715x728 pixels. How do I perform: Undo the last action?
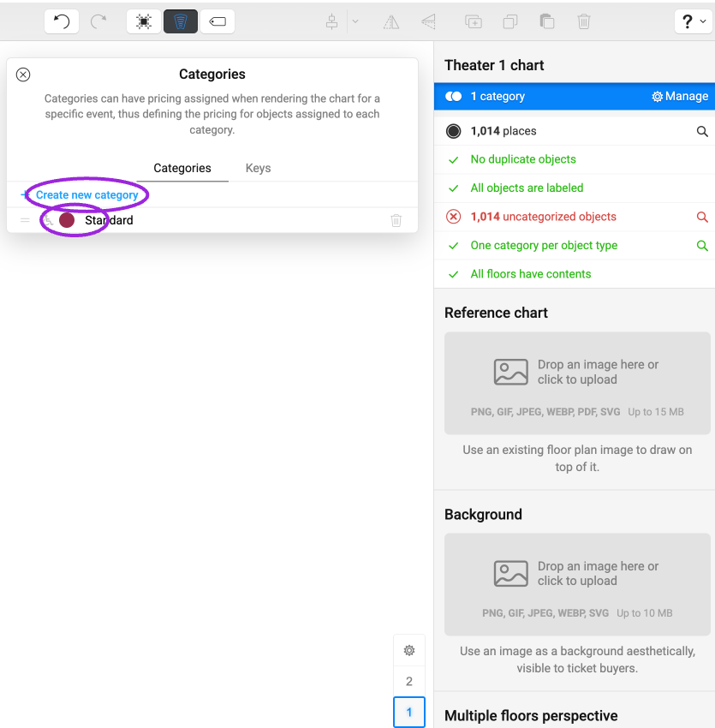(62, 21)
